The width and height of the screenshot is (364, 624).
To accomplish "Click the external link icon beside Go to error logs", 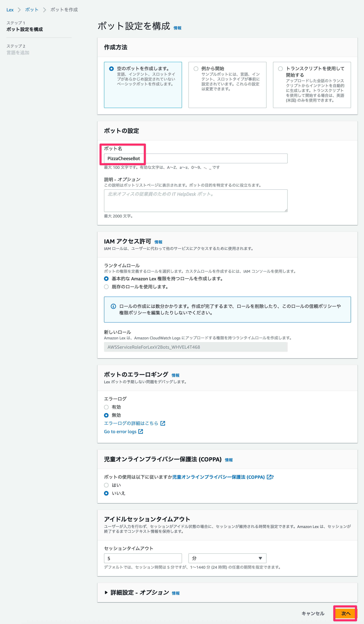I will click(140, 431).
